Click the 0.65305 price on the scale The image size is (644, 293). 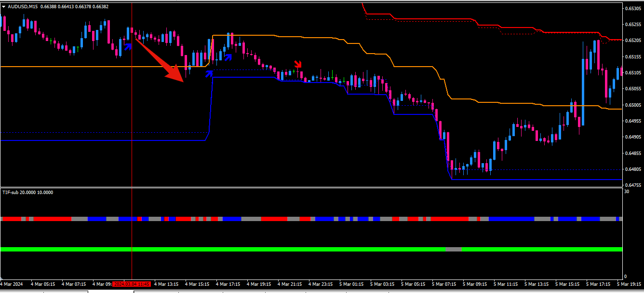click(632, 8)
